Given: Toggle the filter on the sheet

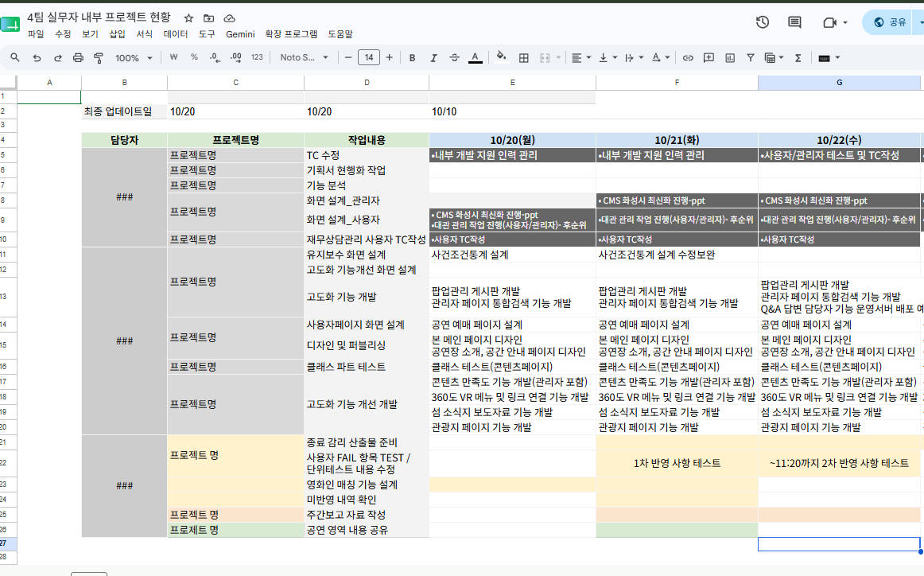Looking at the screenshot, I should point(750,58).
